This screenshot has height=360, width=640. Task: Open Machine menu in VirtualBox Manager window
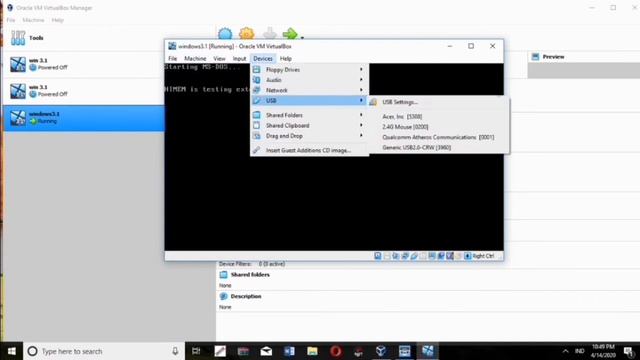coord(33,20)
